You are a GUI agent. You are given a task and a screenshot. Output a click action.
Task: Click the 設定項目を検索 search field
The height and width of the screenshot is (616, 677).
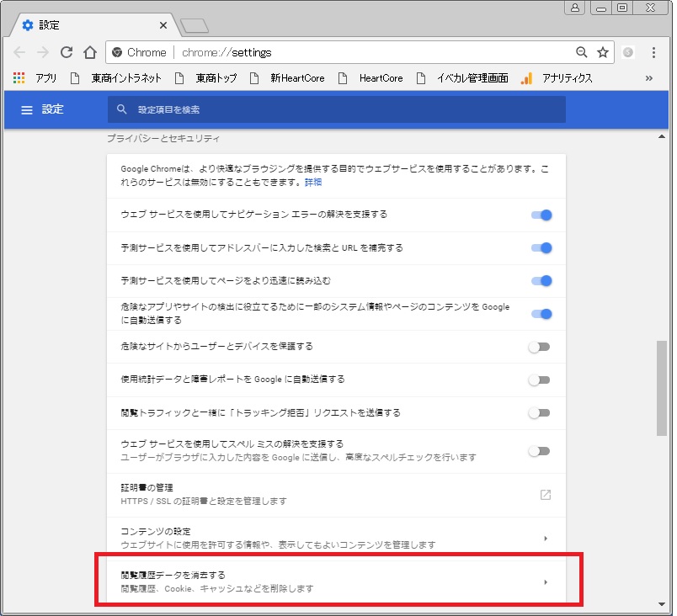[x=337, y=110]
